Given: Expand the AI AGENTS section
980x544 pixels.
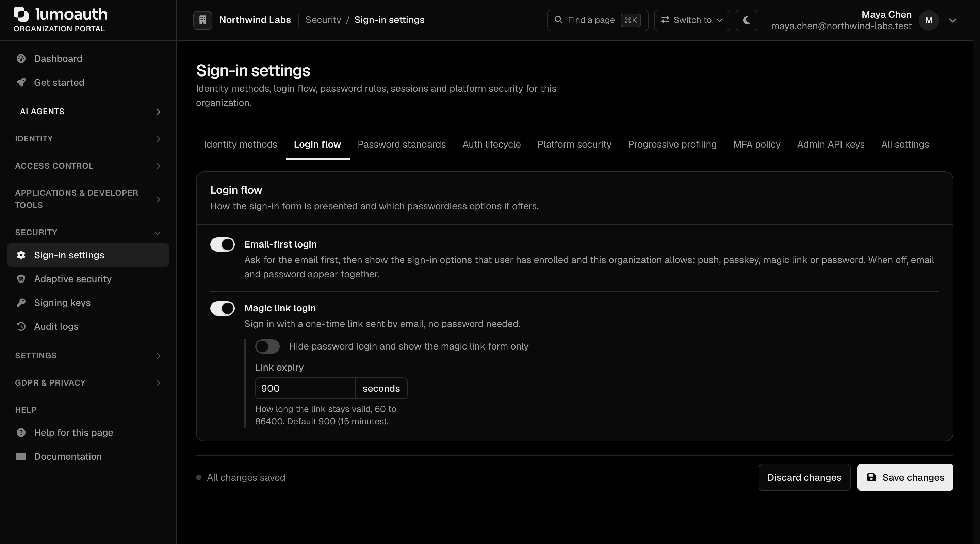Looking at the screenshot, I should point(88,112).
